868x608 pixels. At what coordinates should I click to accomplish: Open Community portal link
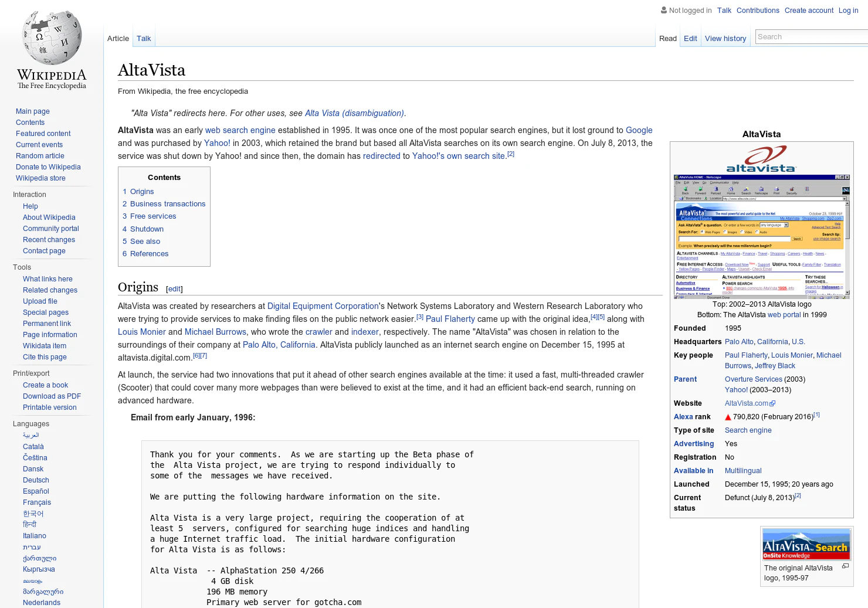point(51,229)
